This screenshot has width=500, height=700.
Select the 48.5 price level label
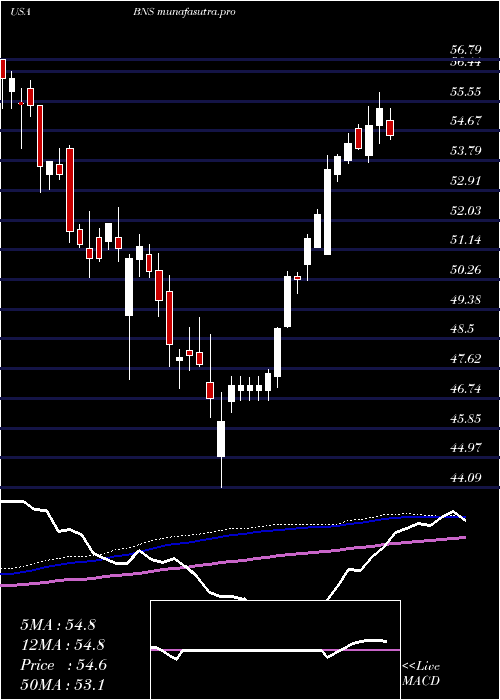pyautogui.click(x=462, y=329)
